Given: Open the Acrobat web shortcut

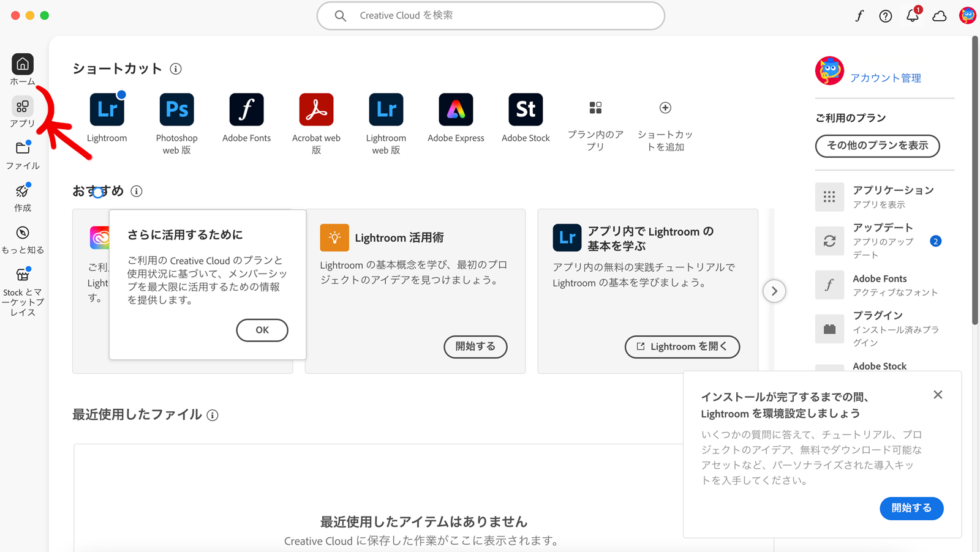Looking at the screenshot, I should [x=316, y=110].
